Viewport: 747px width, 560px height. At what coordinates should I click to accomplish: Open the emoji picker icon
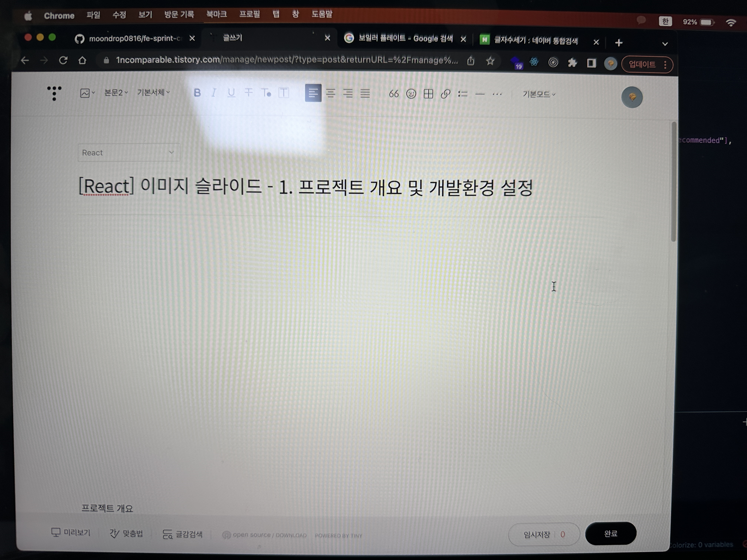[x=411, y=94]
